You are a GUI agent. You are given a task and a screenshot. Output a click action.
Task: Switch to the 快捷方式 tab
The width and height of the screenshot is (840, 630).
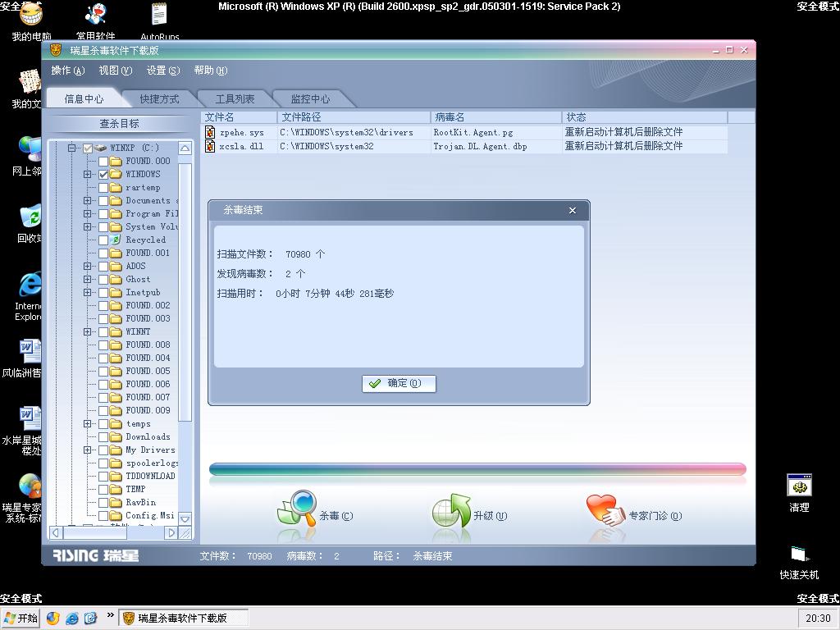pyautogui.click(x=159, y=99)
